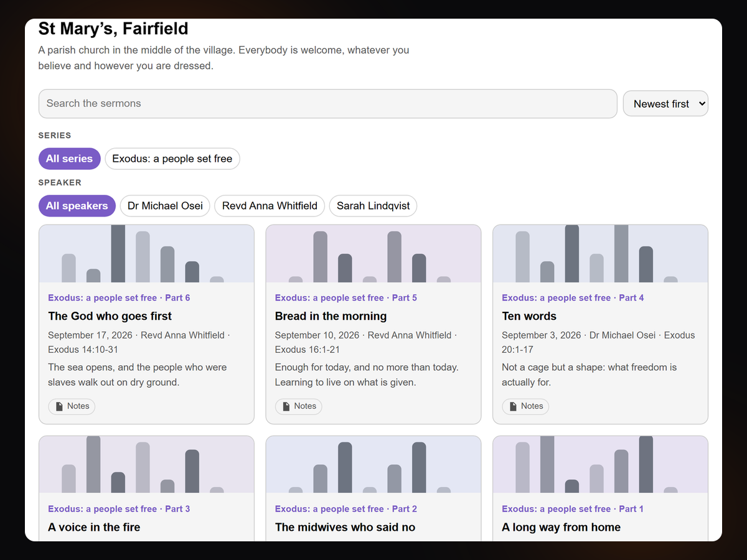Image resolution: width=747 pixels, height=560 pixels.
Task: Click the description starting Not a cage but a shape
Action: pos(589,375)
